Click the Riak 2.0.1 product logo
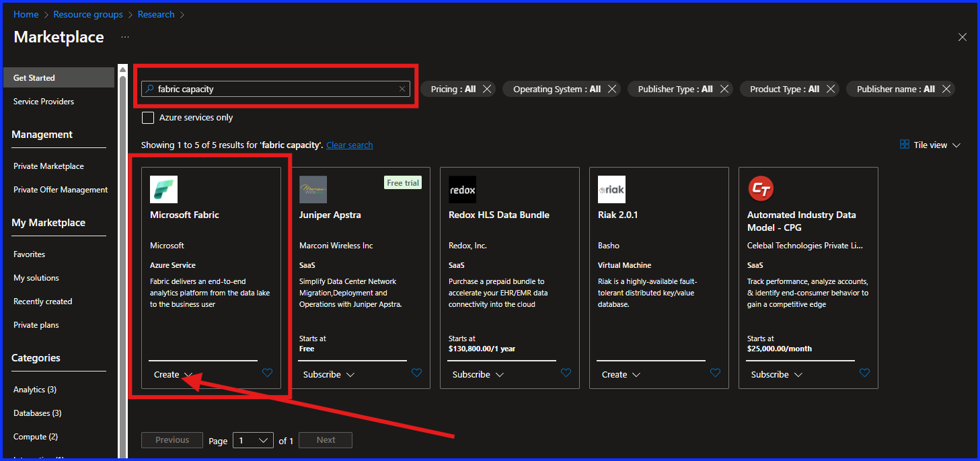Screen dimensions: 980x461 [611, 189]
